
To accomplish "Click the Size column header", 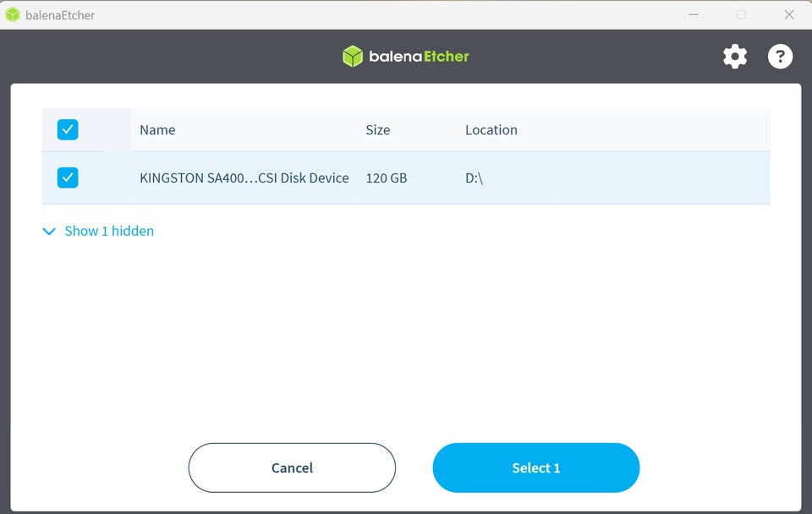I will click(378, 130).
